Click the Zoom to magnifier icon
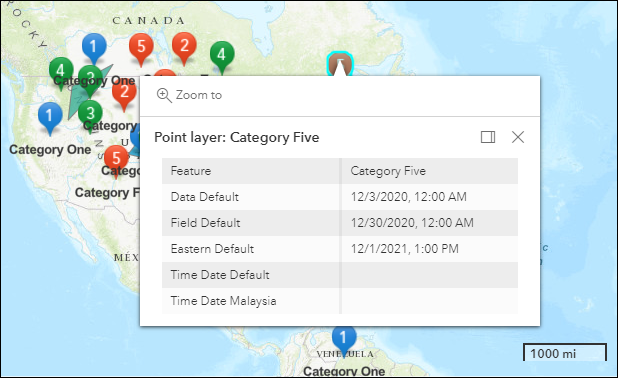Viewport: 618px width, 378px height. [164, 95]
